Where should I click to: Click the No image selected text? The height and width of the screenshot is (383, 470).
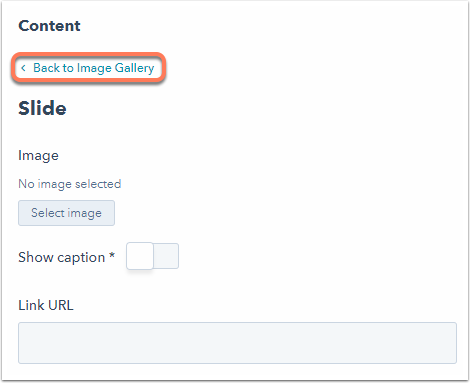tap(70, 184)
